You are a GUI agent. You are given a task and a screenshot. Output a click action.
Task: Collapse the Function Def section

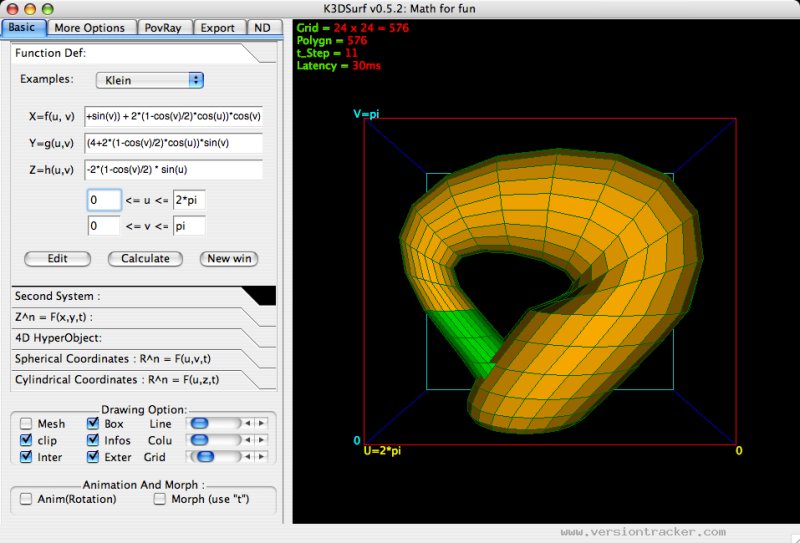[143, 53]
